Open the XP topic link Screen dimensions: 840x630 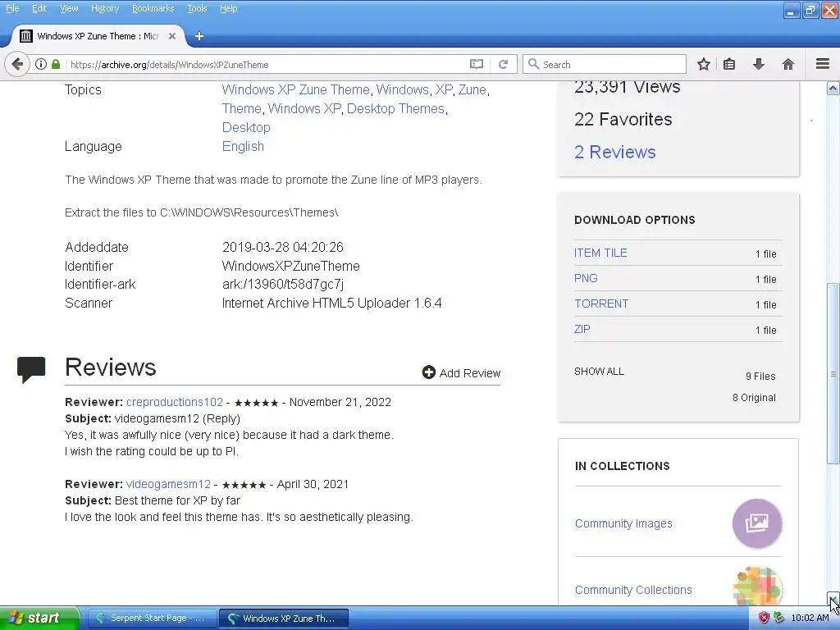(x=444, y=89)
